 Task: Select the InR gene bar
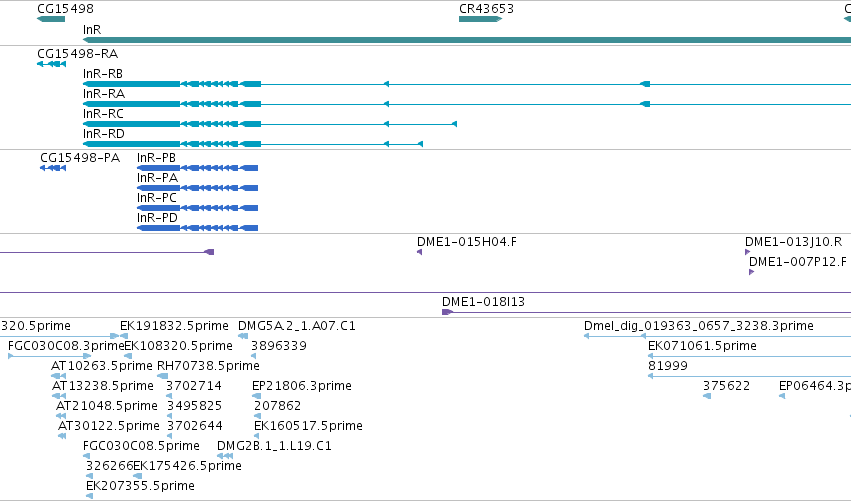[467, 40]
